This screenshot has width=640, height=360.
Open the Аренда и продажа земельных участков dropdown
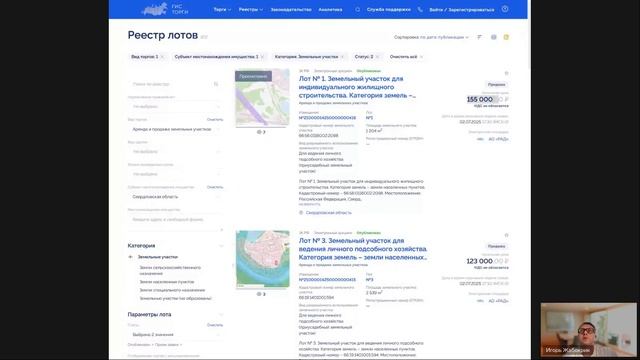coord(176,129)
